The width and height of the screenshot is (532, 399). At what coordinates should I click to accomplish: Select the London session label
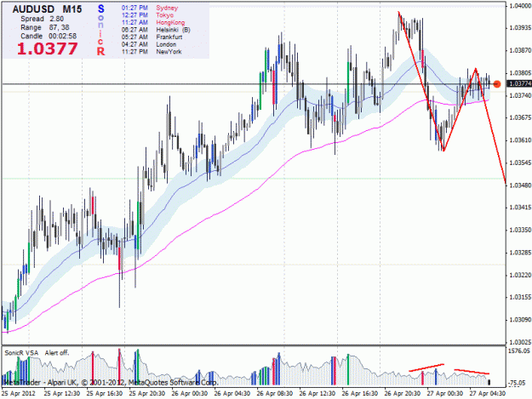pyautogui.click(x=166, y=44)
